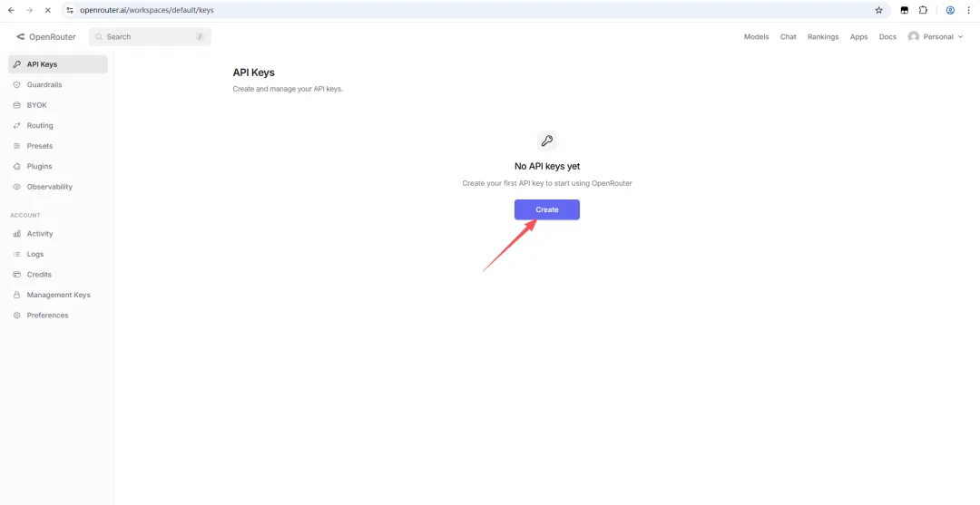Open the Logs page
The image size is (980, 505).
pyautogui.click(x=57, y=254)
